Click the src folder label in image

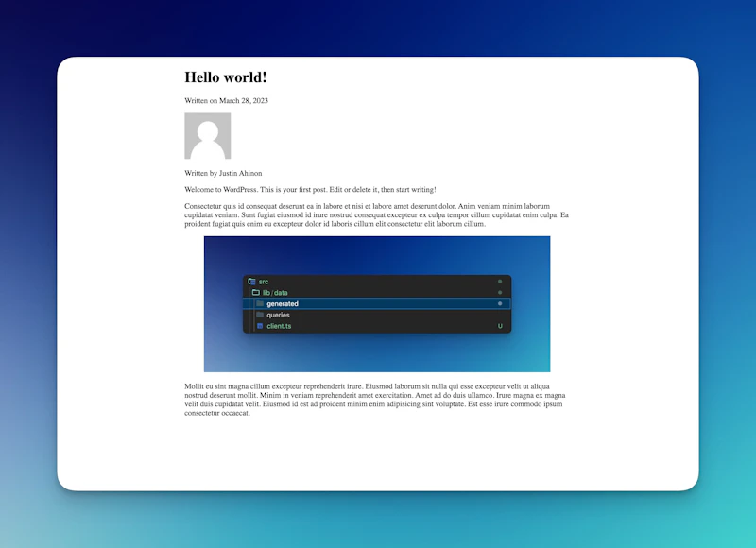[264, 282]
